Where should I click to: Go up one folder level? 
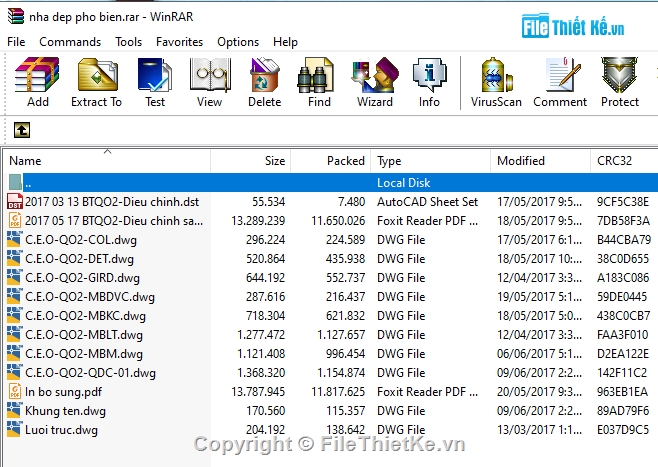(22, 130)
